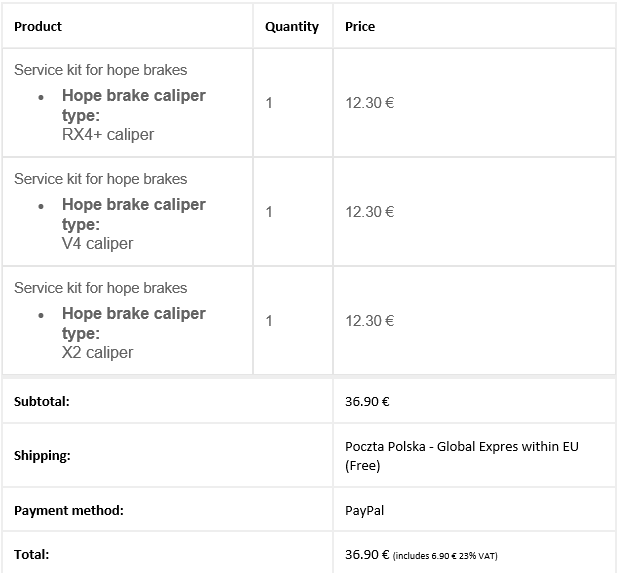Select third Service kit product name
Screen dimensions: 618x573
(100, 288)
